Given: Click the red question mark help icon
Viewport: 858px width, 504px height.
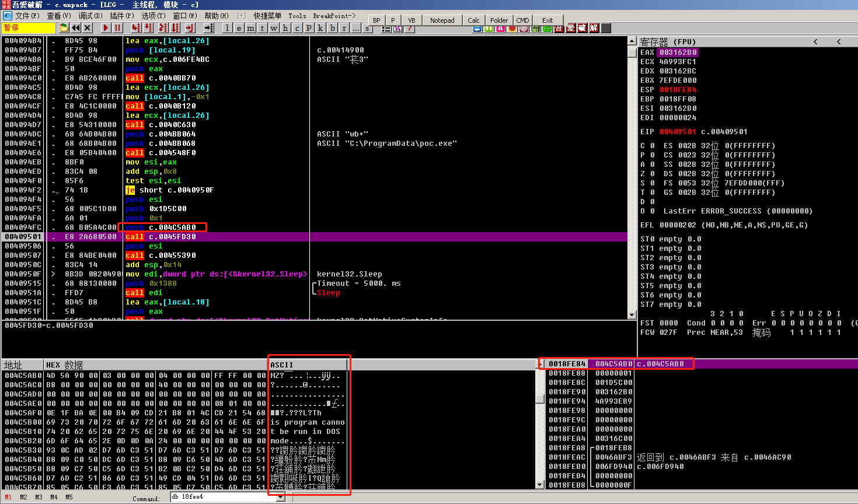Looking at the screenshot, I should 409,29.
